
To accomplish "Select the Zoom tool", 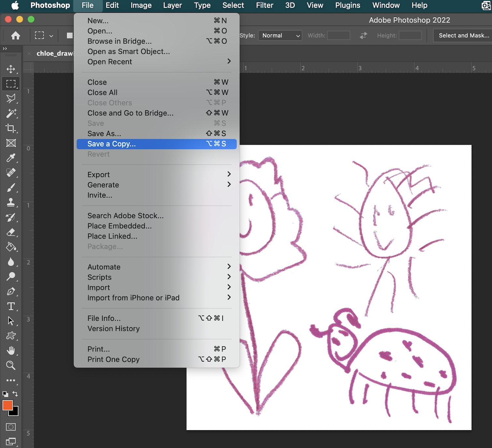I will (x=11, y=365).
